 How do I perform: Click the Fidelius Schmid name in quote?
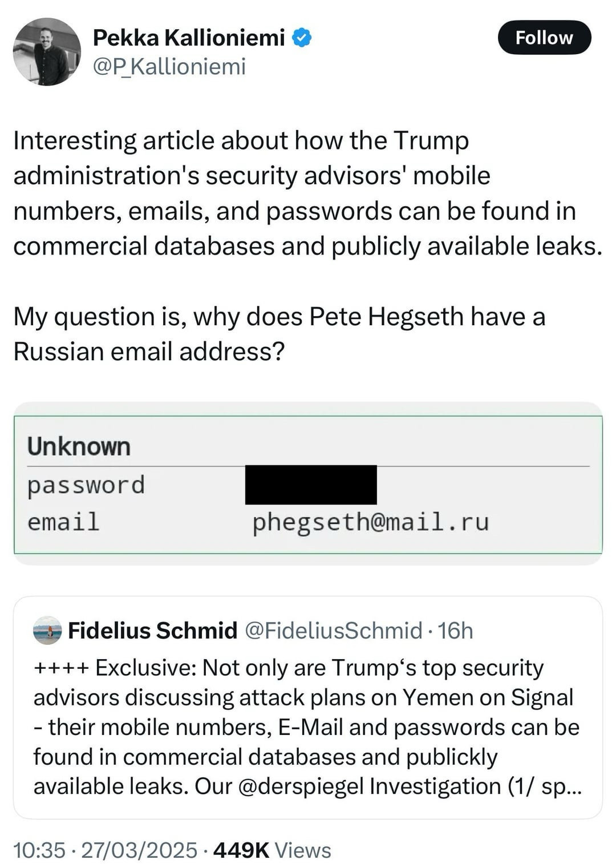tap(152, 631)
